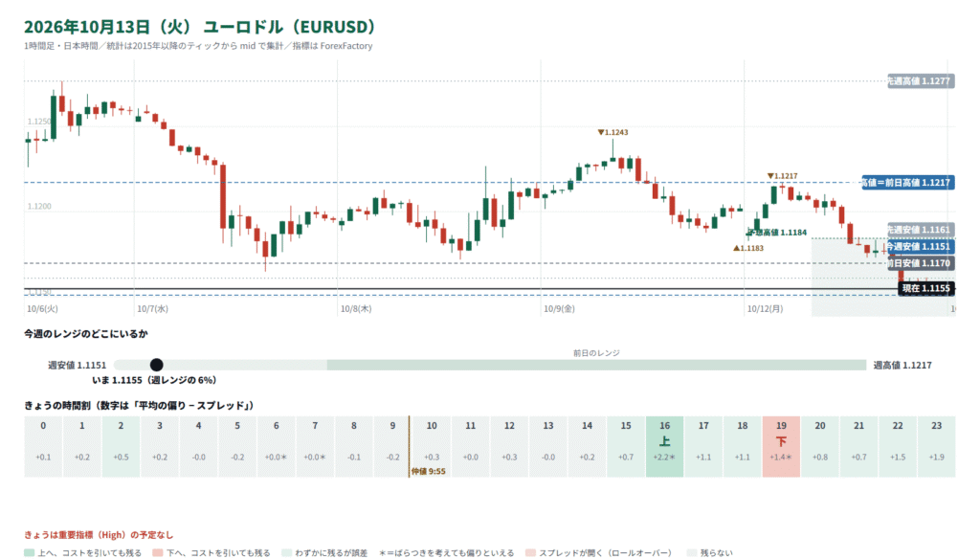Click the hour 6 cell showing +0.0*

pos(277,446)
